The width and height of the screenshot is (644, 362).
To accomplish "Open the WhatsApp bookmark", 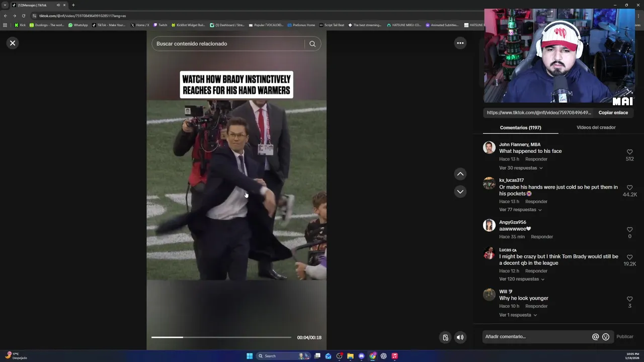I will coord(78,25).
